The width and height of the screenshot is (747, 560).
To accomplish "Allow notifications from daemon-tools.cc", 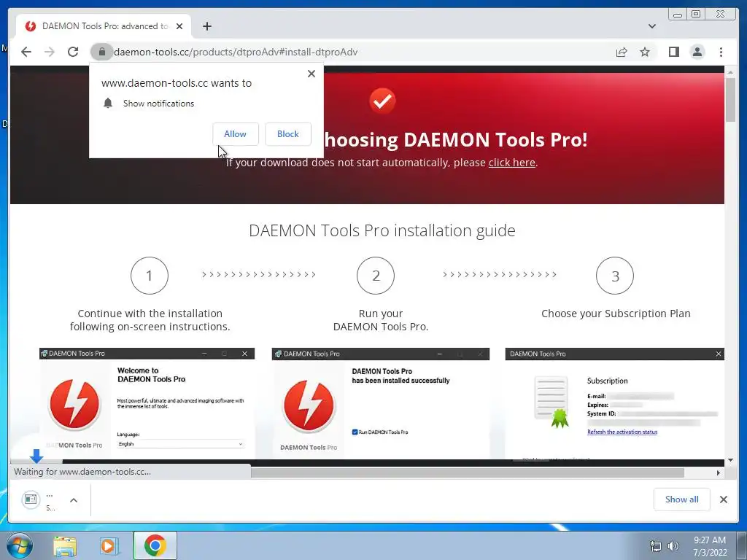I will click(236, 134).
